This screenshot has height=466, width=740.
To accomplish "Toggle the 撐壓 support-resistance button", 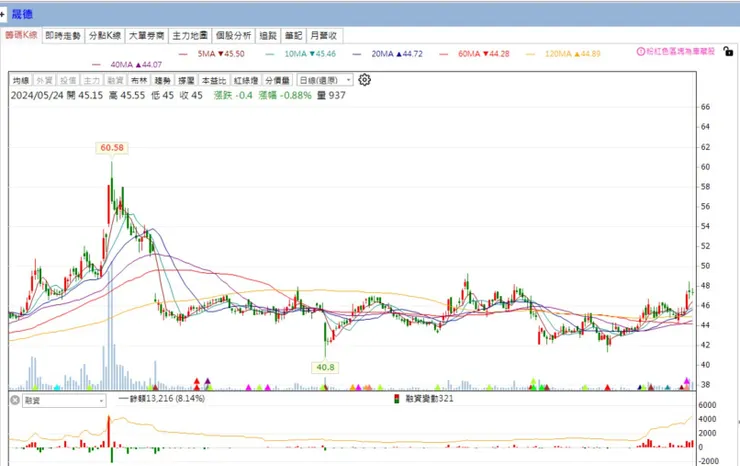I will pyautogui.click(x=186, y=80).
